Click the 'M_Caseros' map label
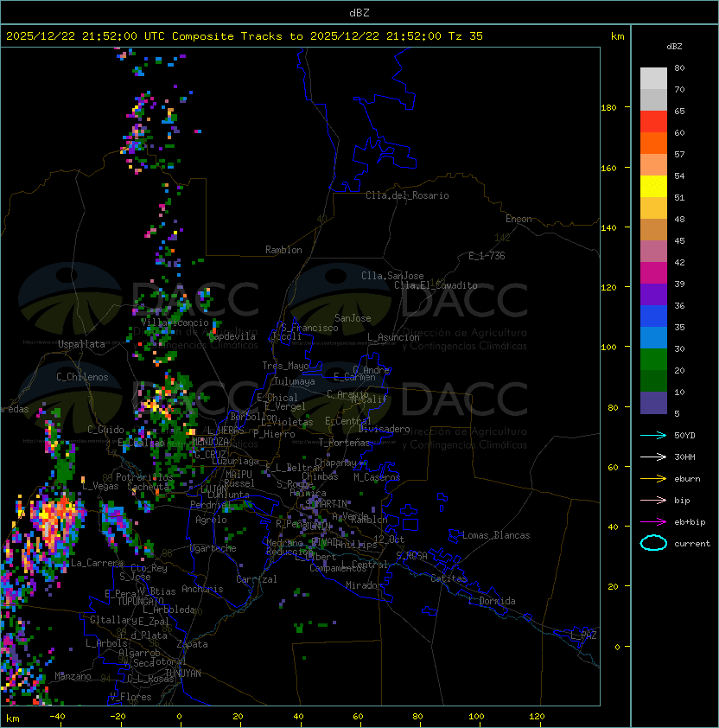719x728 pixels. 377,477
